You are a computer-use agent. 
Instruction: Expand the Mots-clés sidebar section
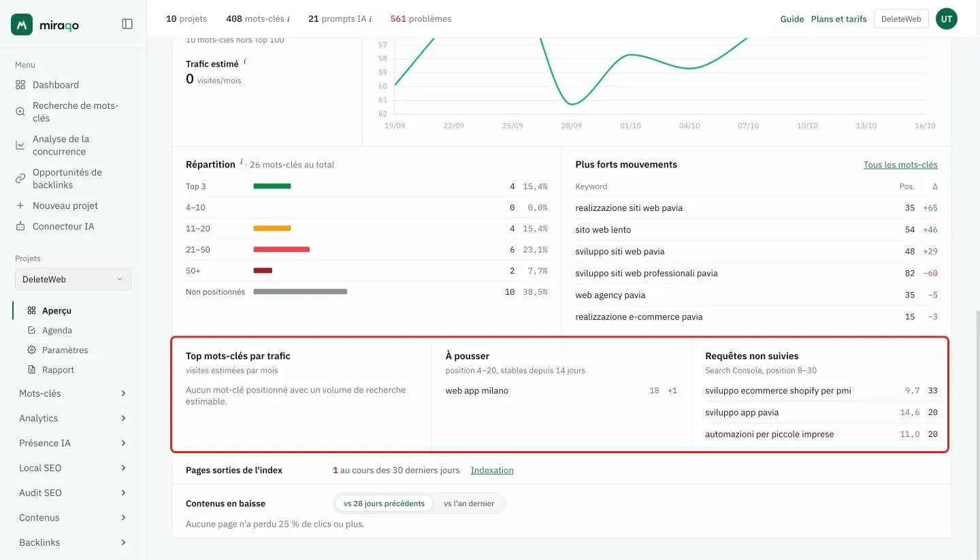[x=73, y=393]
